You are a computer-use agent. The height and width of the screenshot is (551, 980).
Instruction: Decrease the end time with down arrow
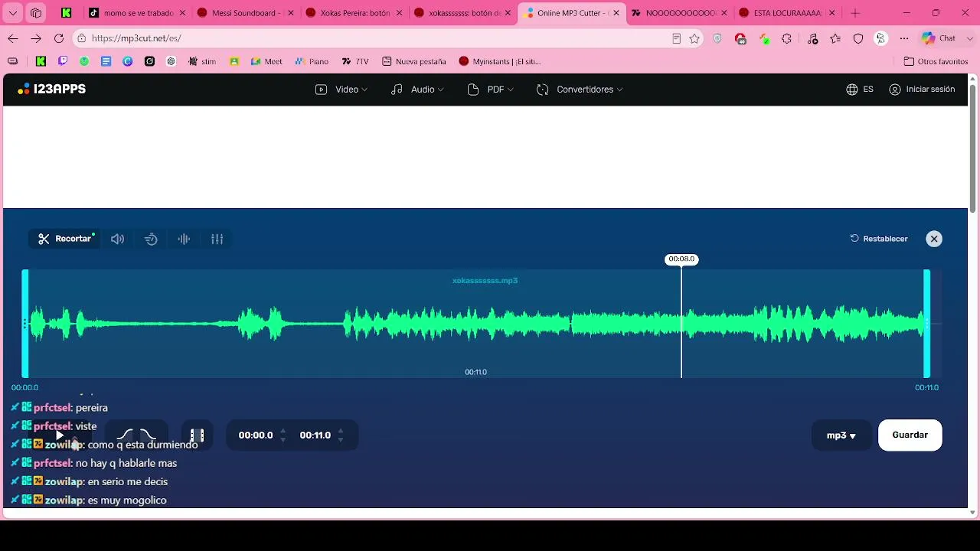(x=341, y=440)
